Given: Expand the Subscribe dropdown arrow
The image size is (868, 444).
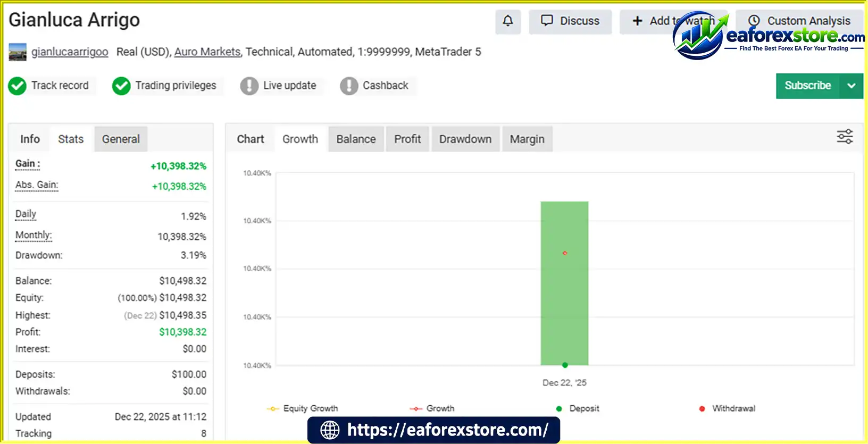Looking at the screenshot, I should click(852, 86).
